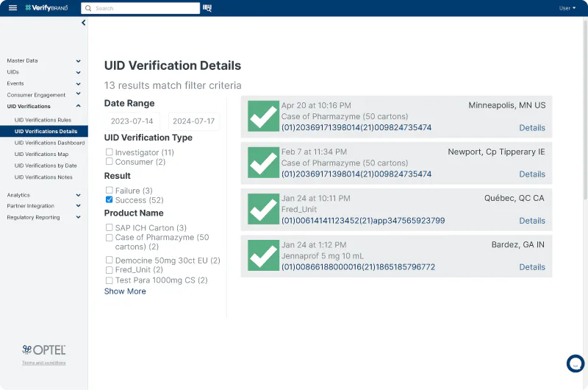Click green checkmark for Feb 7 result
The width and height of the screenshot is (588, 390).
click(263, 163)
